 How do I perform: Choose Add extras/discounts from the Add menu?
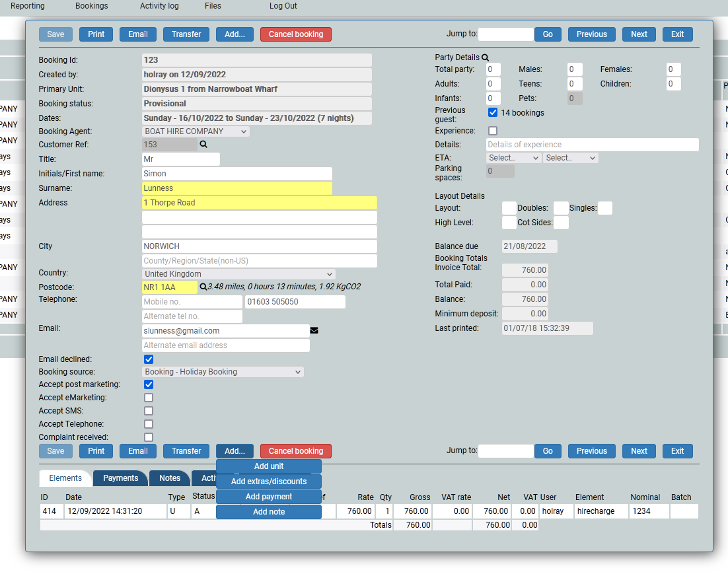(x=269, y=482)
